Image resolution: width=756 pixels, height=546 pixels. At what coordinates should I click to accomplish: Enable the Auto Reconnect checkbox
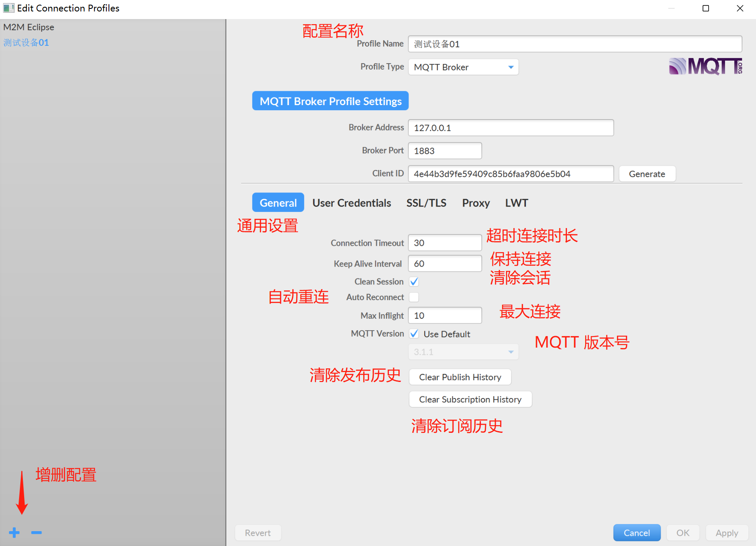click(414, 297)
